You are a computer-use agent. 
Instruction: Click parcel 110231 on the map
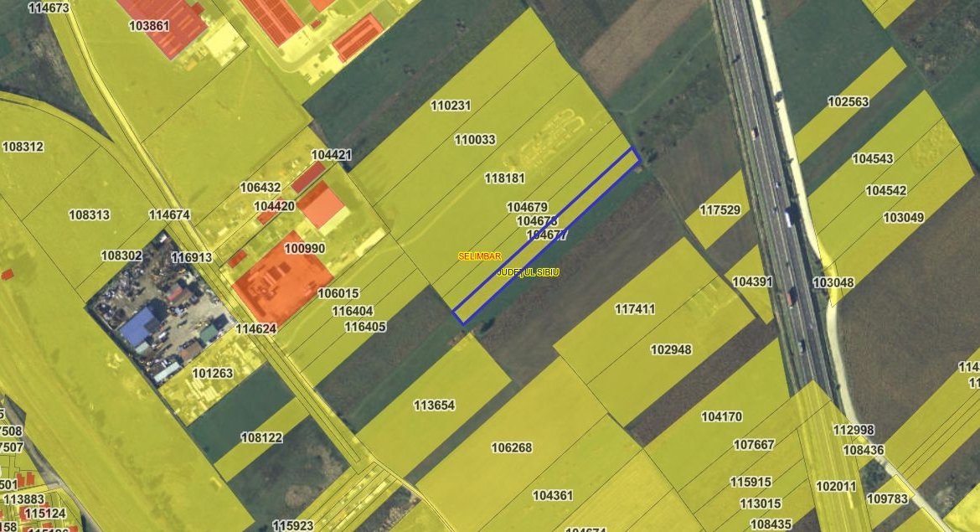point(451,106)
